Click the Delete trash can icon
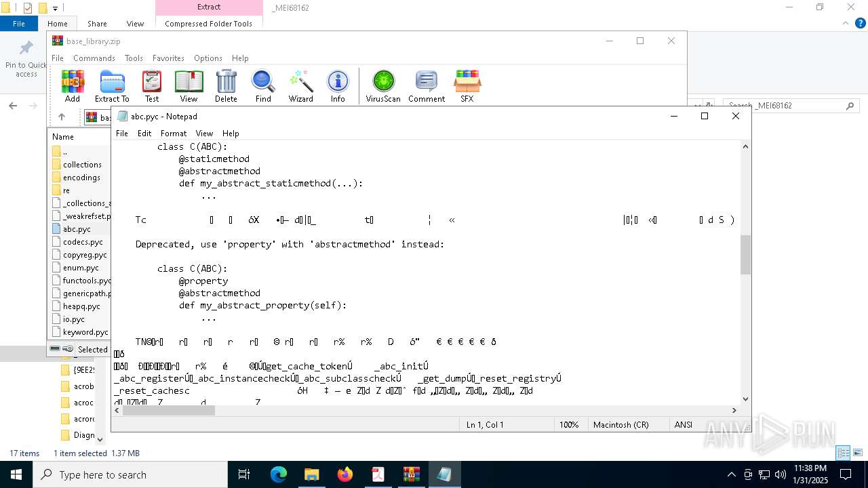This screenshot has width=868, height=488. click(226, 86)
